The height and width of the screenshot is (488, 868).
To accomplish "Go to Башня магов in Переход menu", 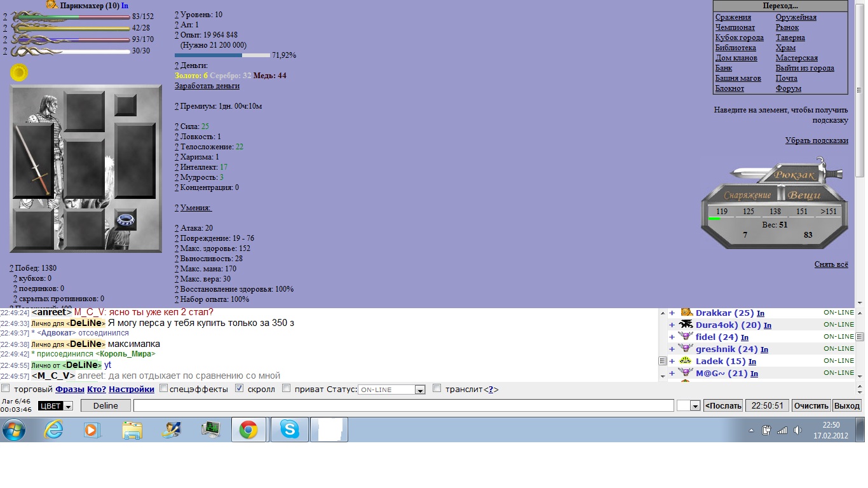I will coord(738,78).
